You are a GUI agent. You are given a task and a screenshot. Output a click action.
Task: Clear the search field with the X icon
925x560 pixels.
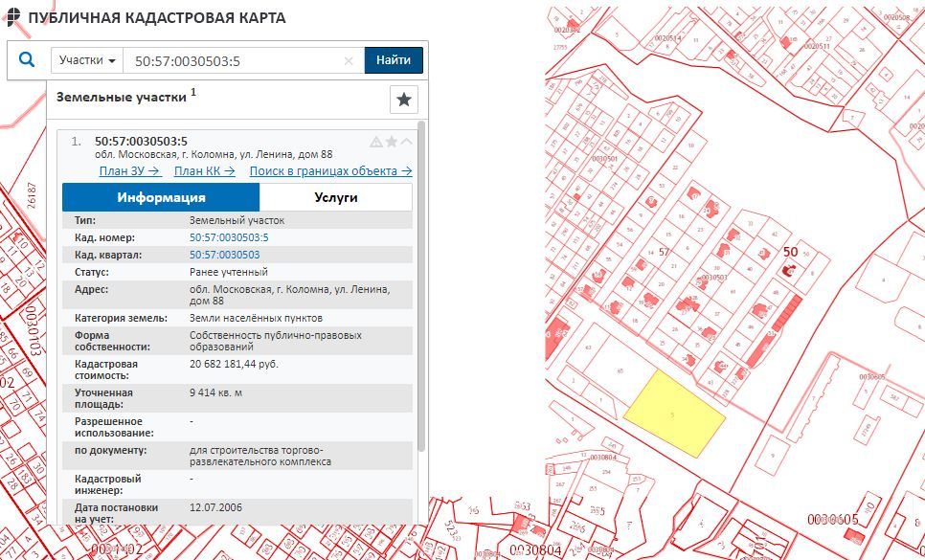[x=349, y=61]
